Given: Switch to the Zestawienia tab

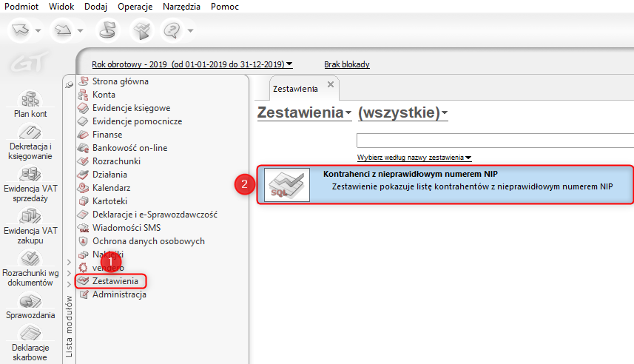Looking at the screenshot, I should click(x=295, y=89).
